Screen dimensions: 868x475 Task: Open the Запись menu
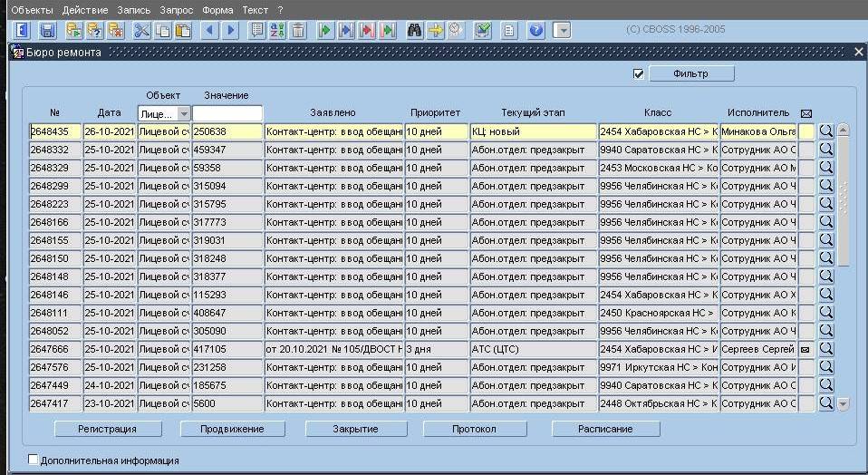[x=134, y=10]
